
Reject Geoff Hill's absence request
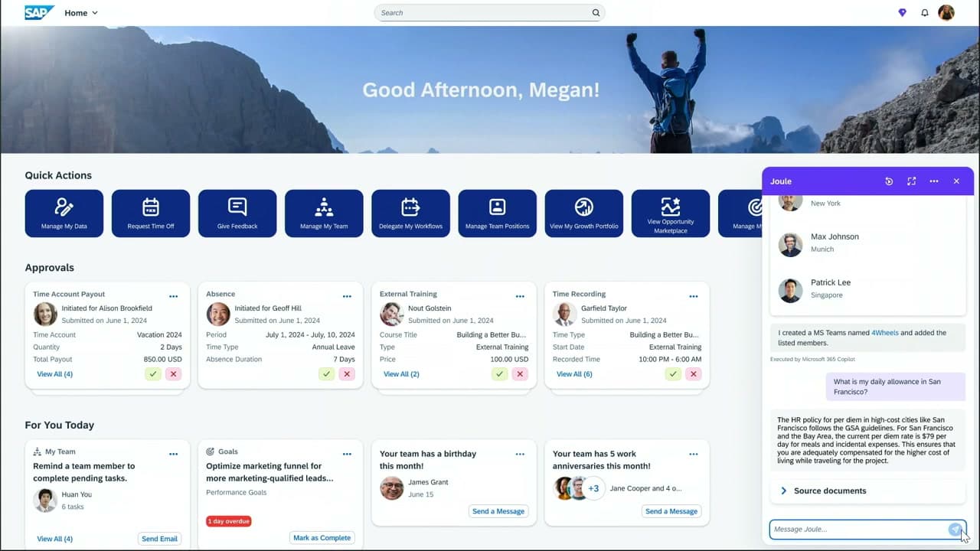[347, 374]
